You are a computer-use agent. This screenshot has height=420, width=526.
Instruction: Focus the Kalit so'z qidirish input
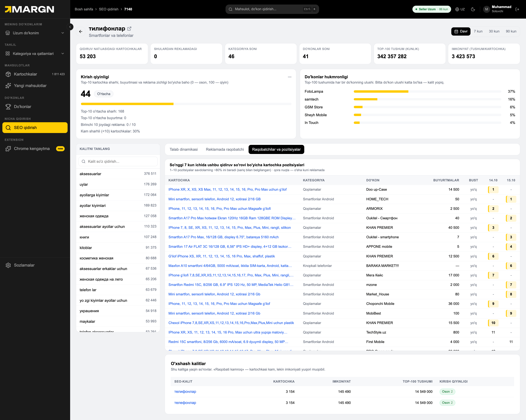click(x=118, y=161)
